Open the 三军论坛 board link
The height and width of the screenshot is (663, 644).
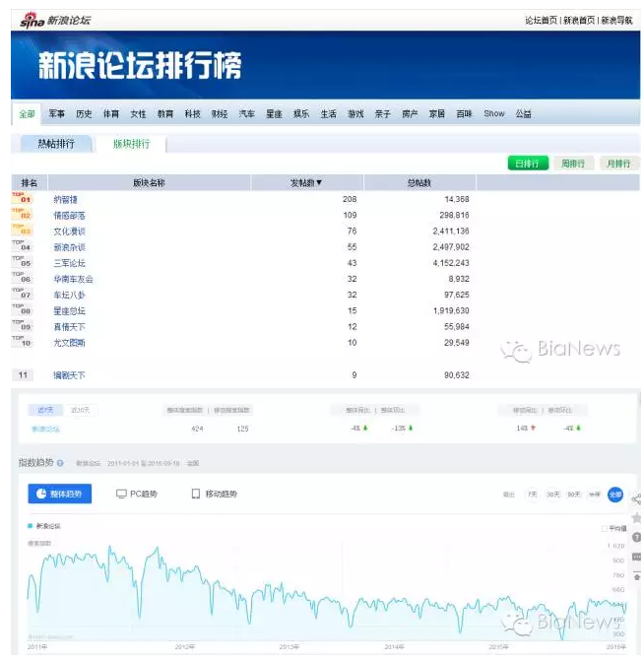click(69, 263)
